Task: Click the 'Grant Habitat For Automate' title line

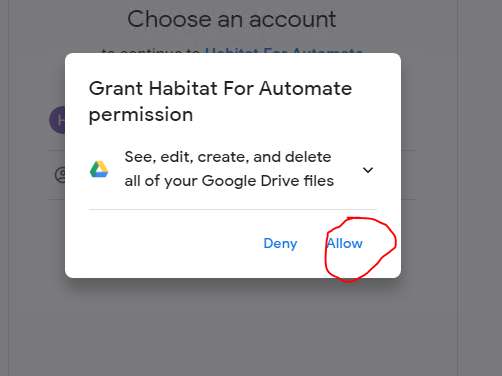Action: (220, 88)
